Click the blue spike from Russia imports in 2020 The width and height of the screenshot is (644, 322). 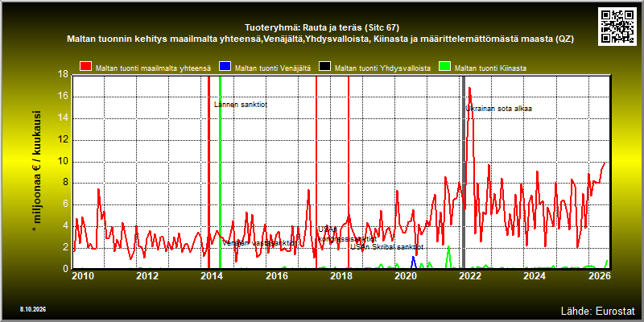[414, 262]
